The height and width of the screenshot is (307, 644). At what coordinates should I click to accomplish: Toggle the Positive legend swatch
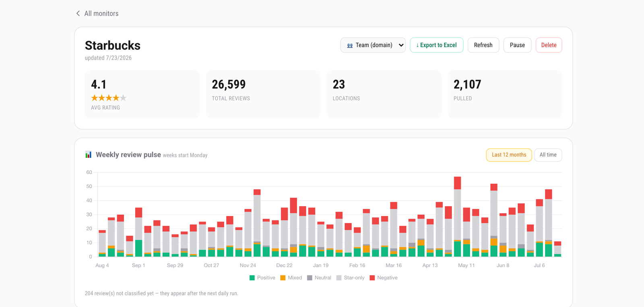click(252, 278)
